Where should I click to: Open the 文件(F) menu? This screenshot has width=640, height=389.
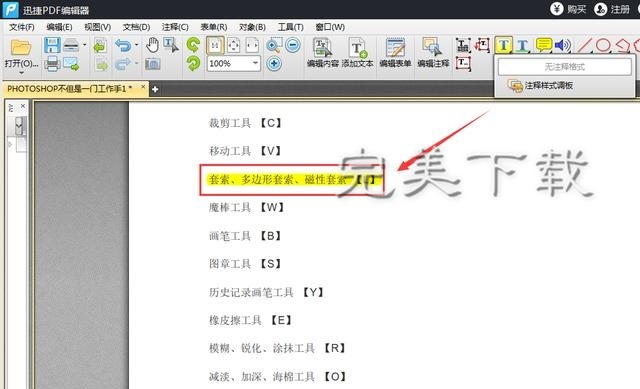(x=22, y=27)
